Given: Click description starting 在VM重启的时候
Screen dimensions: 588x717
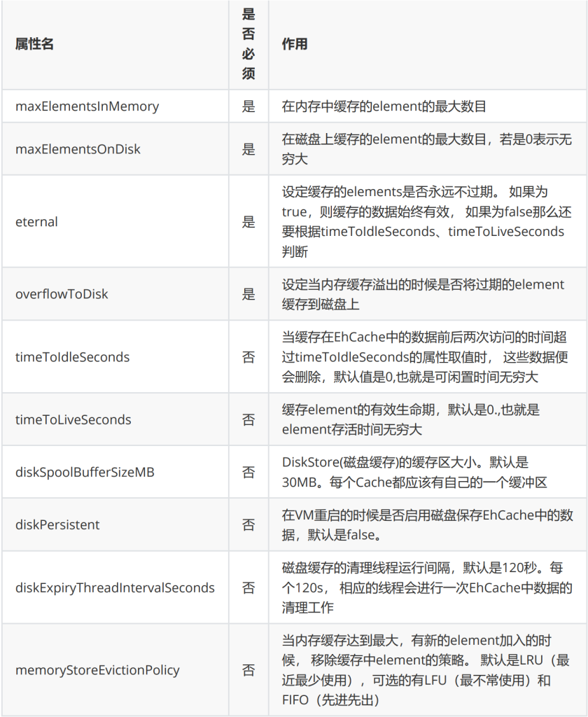Looking at the screenshot, I should point(428,525).
